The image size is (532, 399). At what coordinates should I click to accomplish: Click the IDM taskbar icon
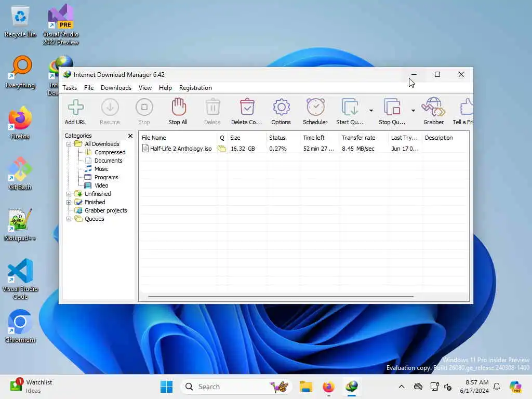pos(352,387)
